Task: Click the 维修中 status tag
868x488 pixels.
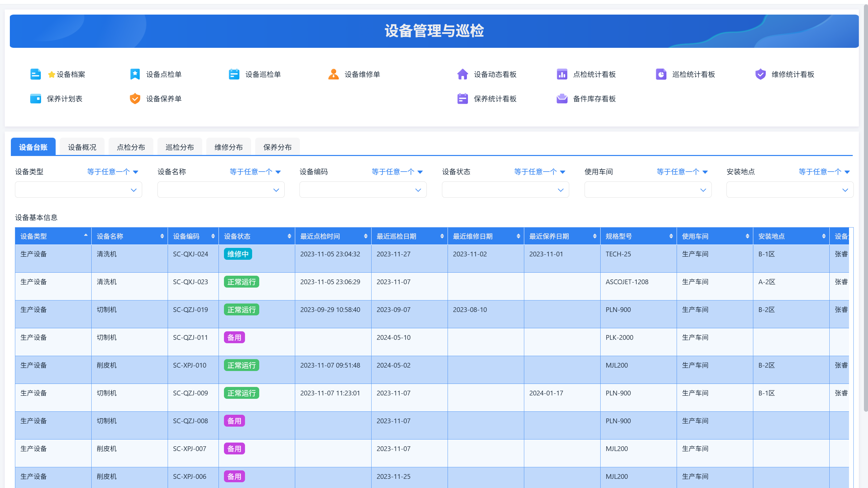Action: click(x=238, y=254)
